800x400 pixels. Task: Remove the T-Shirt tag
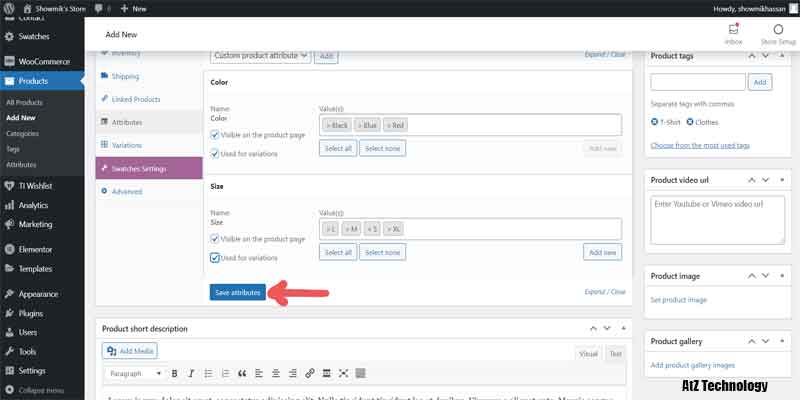[655, 122]
